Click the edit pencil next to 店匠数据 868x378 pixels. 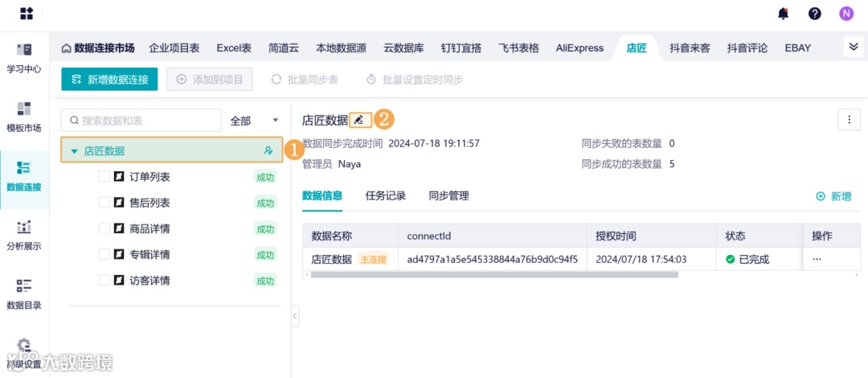(x=360, y=120)
